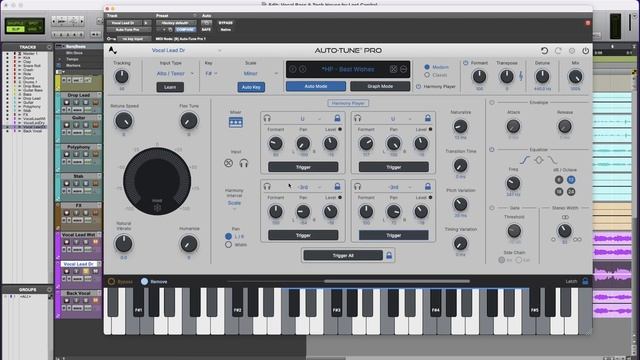
Task: Select the 24 dB per octave button
Action: click(571, 191)
